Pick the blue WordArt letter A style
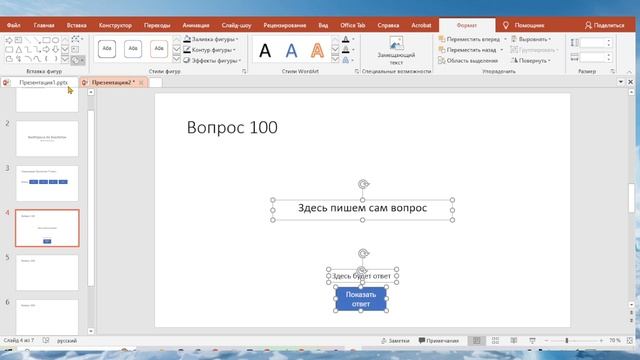Screen dimensions: 640x360 pyautogui.click(x=291, y=51)
